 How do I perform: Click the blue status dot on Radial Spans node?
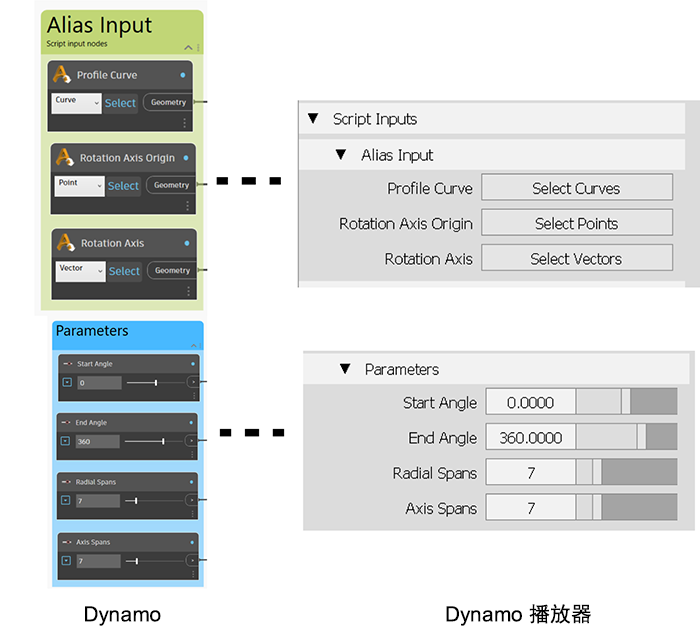click(x=192, y=482)
